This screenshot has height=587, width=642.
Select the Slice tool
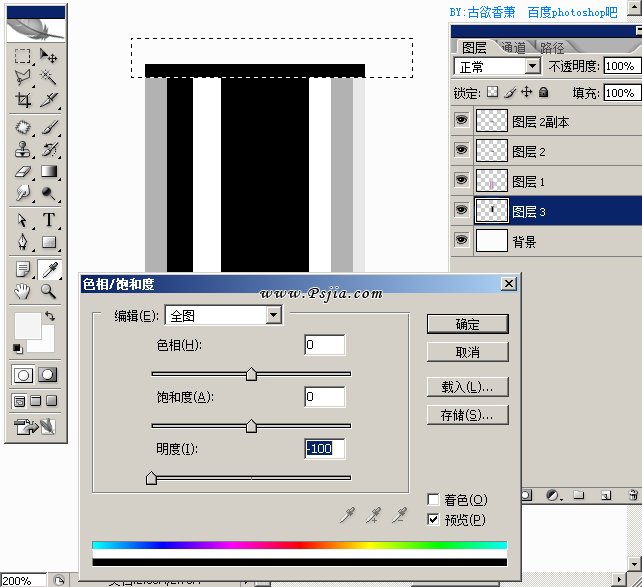coord(49,99)
